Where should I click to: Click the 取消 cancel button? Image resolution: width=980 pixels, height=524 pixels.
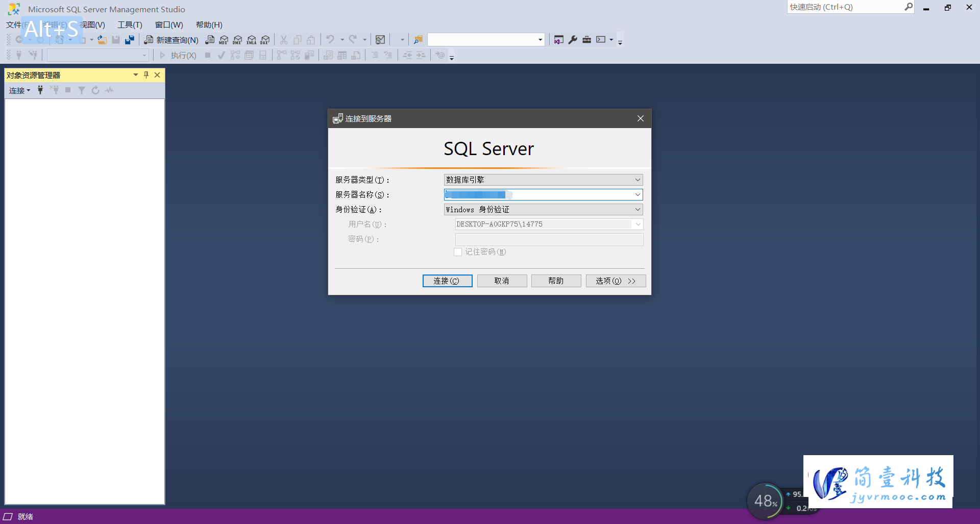tap(502, 281)
